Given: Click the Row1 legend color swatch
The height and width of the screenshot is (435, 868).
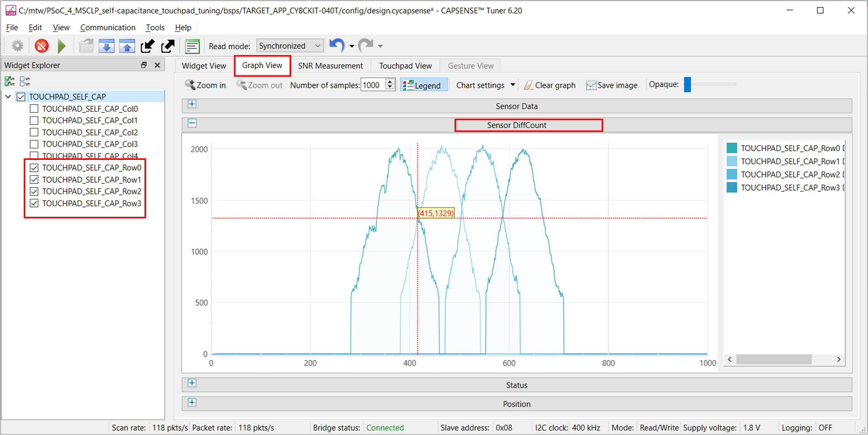Looking at the screenshot, I should coord(732,161).
